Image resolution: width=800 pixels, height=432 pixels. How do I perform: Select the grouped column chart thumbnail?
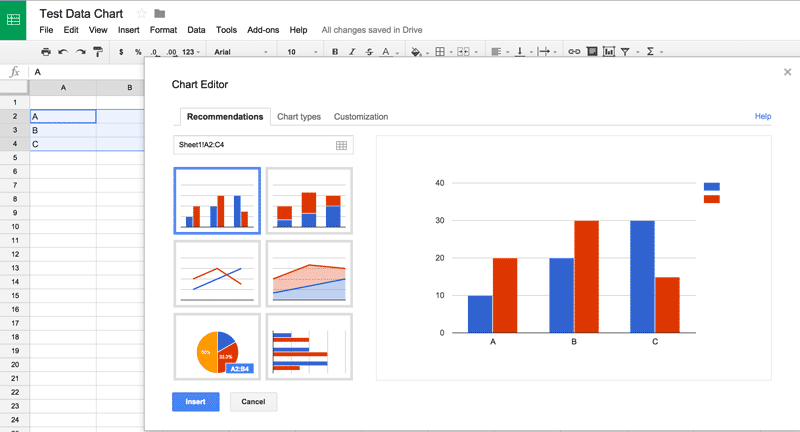point(217,201)
